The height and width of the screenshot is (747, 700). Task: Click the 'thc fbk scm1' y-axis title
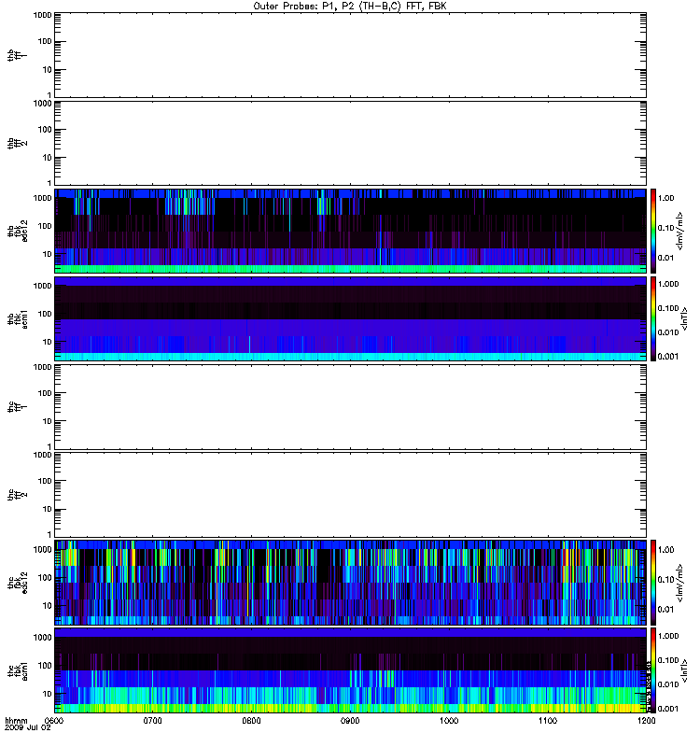click(x=17, y=670)
